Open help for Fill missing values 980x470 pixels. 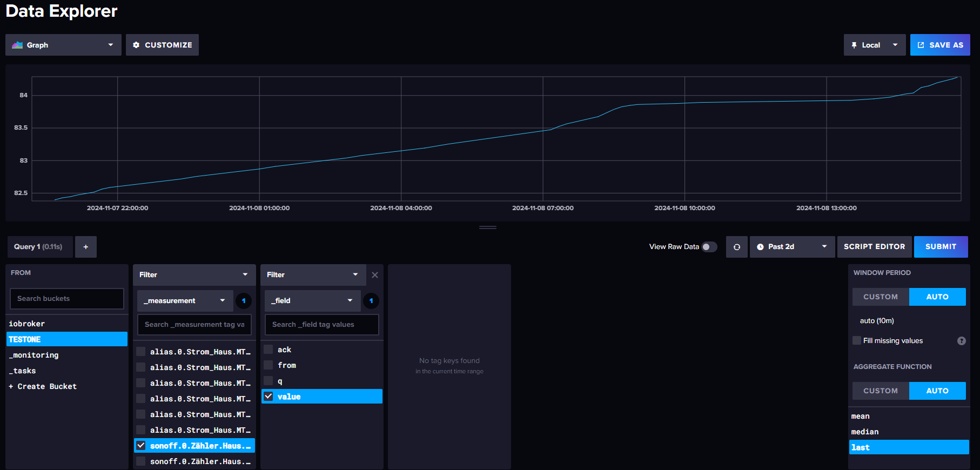pyautogui.click(x=962, y=341)
